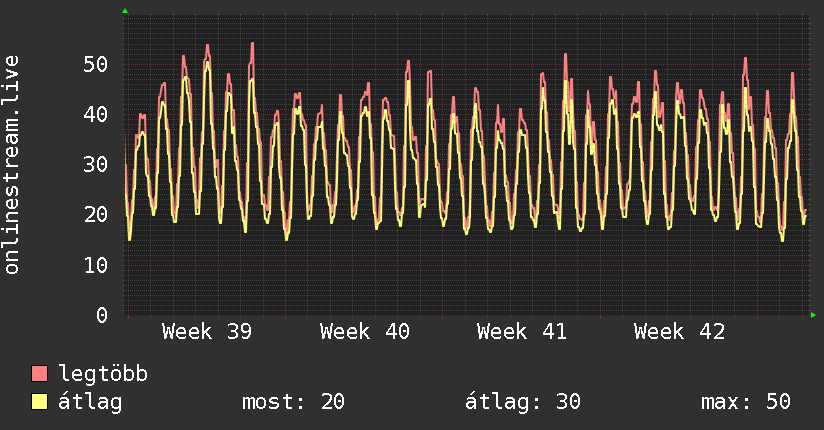Click the y-axis value 20
The width and height of the screenshot is (824, 430).
[x=96, y=214]
